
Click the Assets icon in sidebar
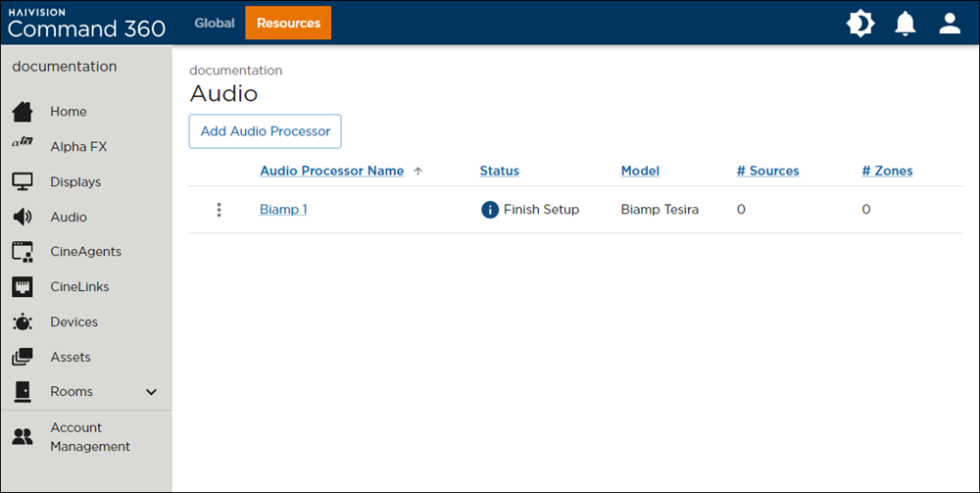pyautogui.click(x=22, y=358)
